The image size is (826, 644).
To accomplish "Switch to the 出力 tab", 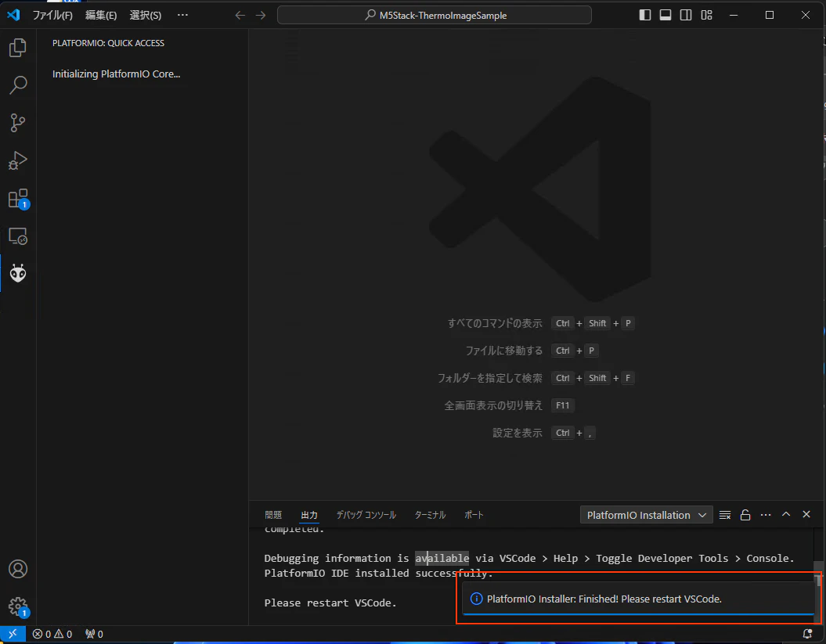I will [309, 515].
